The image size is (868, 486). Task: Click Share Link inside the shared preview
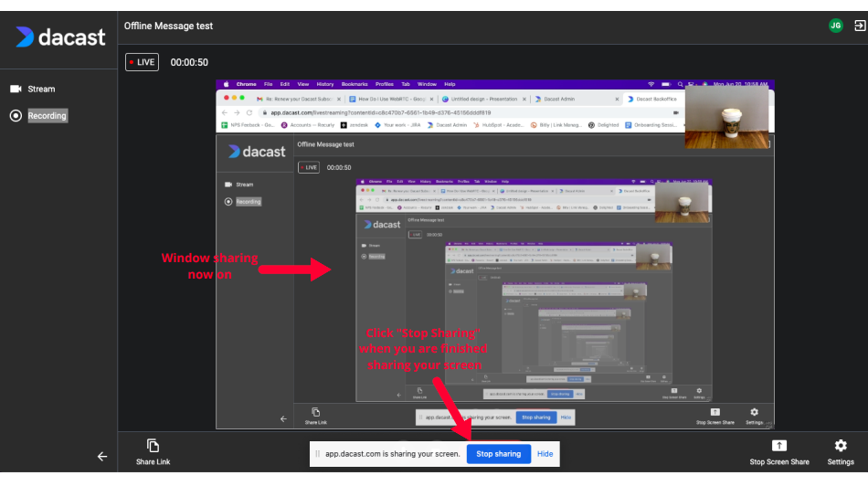[x=316, y=417]
